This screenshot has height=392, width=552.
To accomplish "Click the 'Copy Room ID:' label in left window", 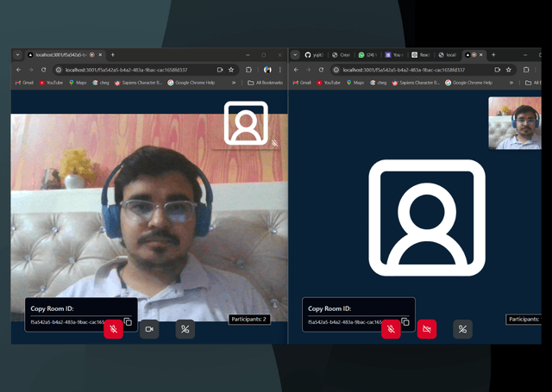I will pyautogui.click(x=52, y=308).
